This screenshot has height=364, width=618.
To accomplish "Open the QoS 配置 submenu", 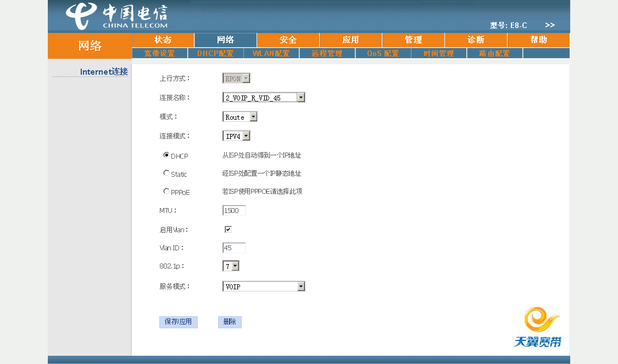I will (383, 53).
